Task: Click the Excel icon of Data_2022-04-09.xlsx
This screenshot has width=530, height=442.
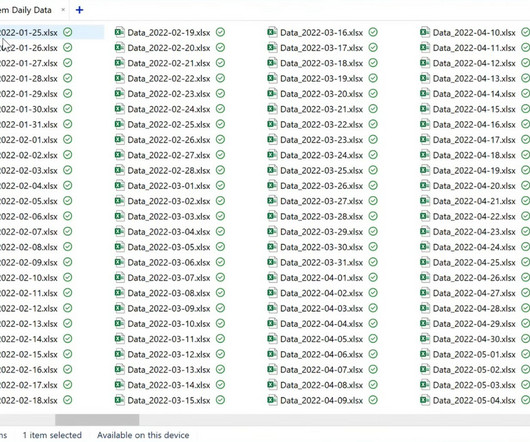Action: 272,400
